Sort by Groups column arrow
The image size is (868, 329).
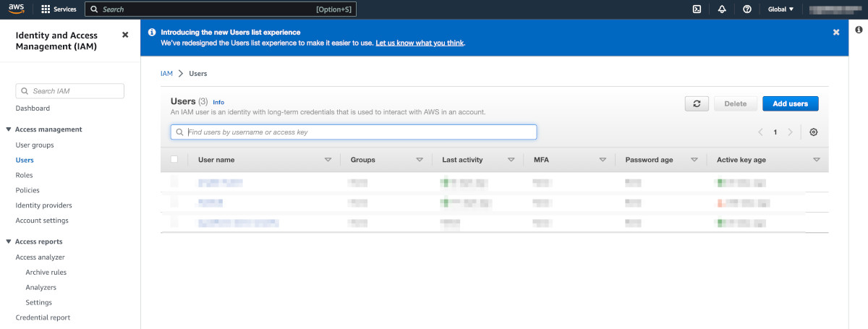(x=420, y=160)
